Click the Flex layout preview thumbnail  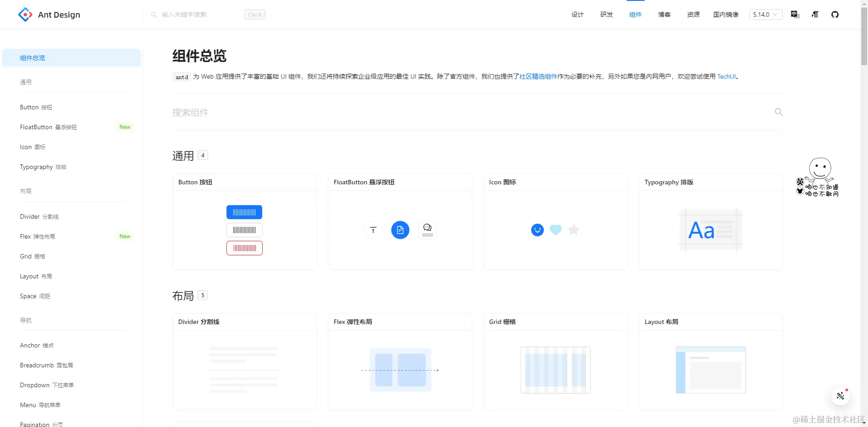(x=400, y=370)
